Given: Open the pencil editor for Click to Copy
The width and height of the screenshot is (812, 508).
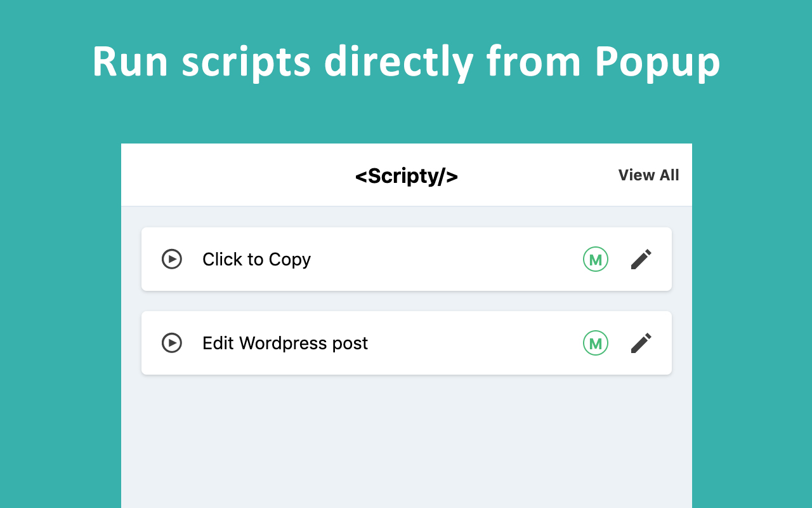Looking at the screenshot, I should click(641, 259).
